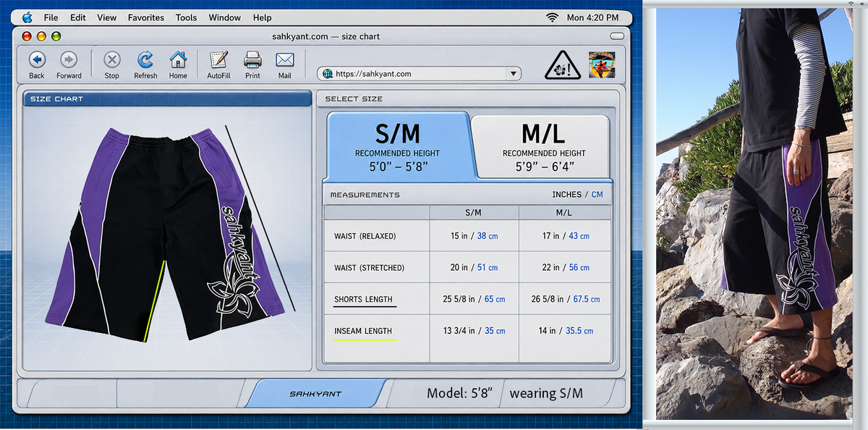The image size is (868, 430).
Task: Open the Window menu
Action: [x=225, y=17]
